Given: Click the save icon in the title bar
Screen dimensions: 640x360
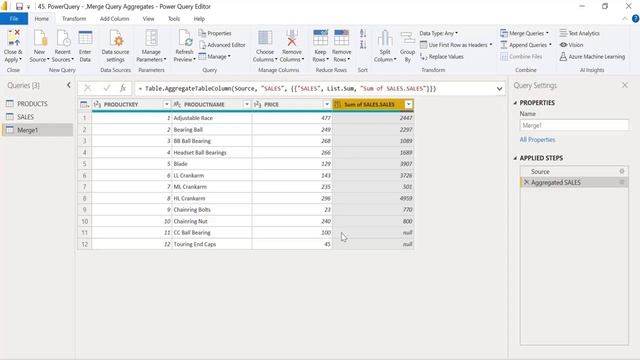Looking at the screenshot, I should (x=19, y=7).
